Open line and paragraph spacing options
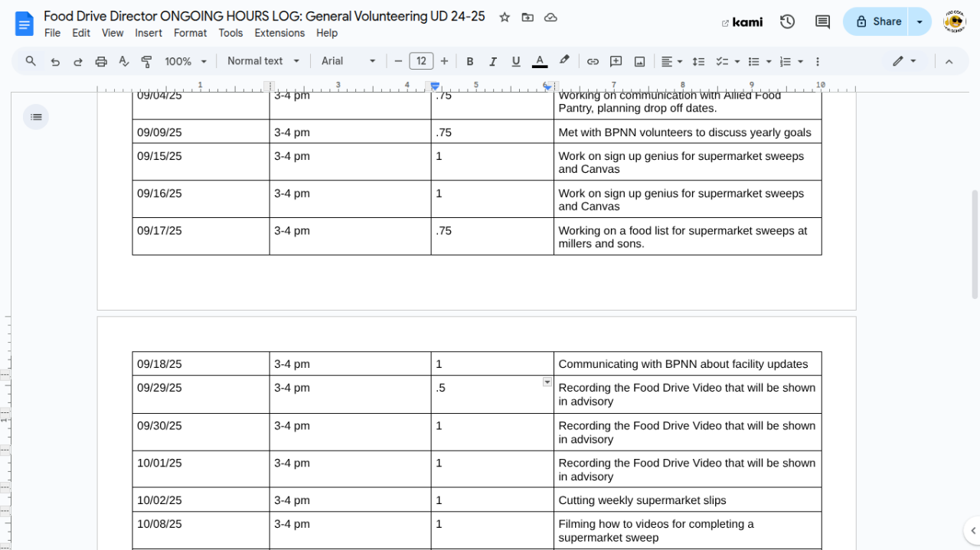Screen dimensions: 980x550 pos(698,61)
